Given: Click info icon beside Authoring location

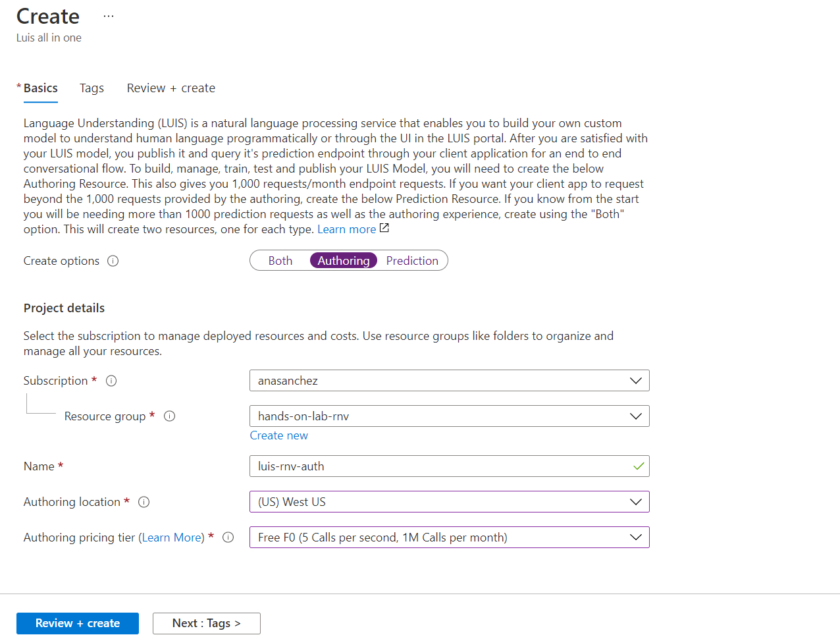Looking at the screenshot, I should [x=144, y=502].
